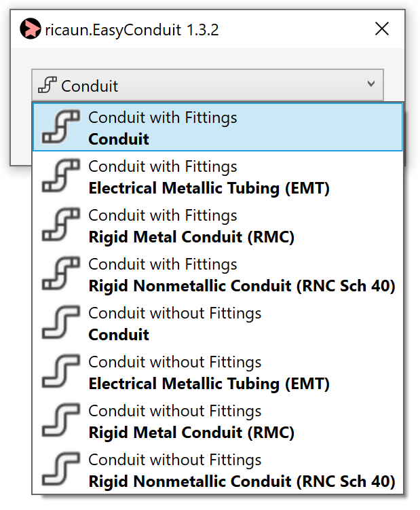Click the small conduit icon in combo box
420x510 pixels.
click(x=47, y=86)
